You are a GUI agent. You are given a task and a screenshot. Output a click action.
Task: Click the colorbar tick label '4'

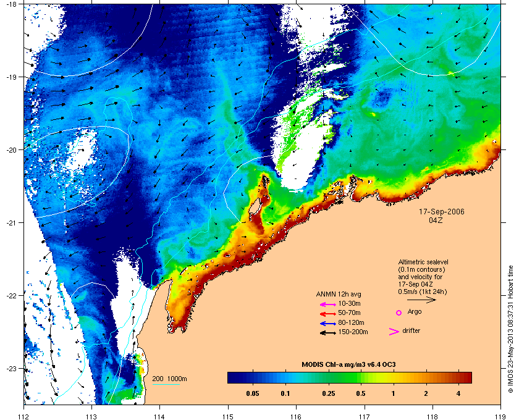[458, 394]
